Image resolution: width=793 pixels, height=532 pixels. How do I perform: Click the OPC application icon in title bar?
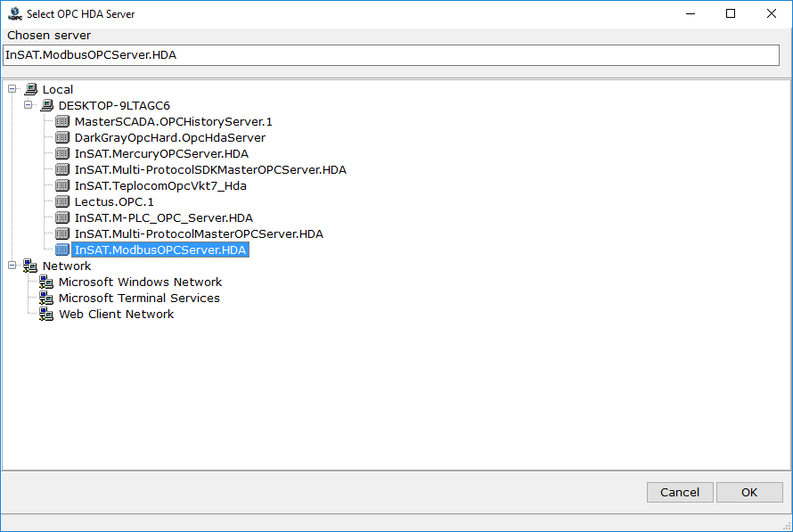click(15, 13)
